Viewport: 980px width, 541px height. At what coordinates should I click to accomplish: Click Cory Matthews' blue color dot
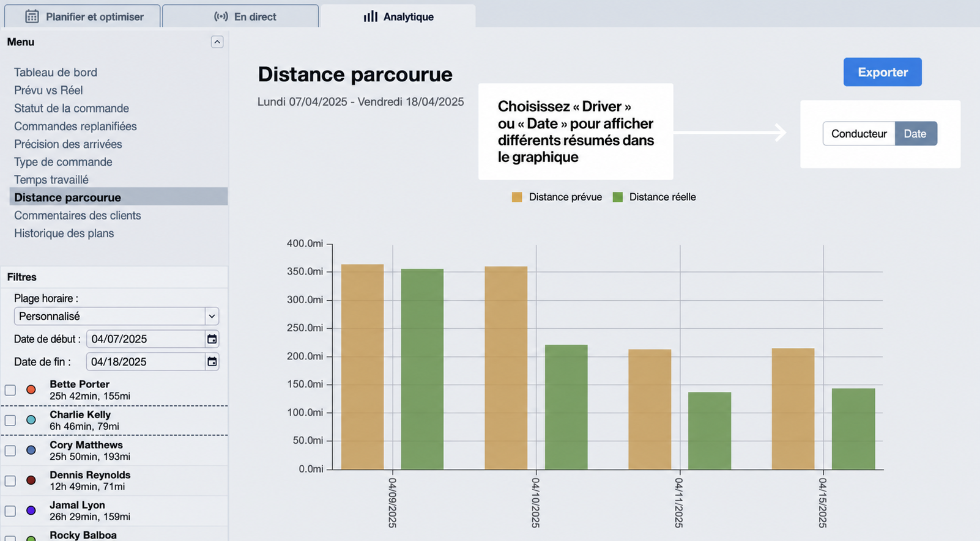click(x=31, y=451)
